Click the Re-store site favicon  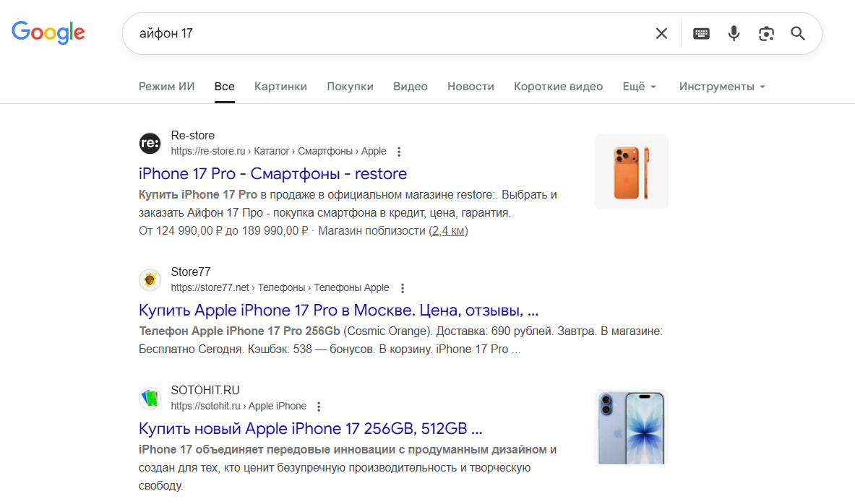[150, 143]
